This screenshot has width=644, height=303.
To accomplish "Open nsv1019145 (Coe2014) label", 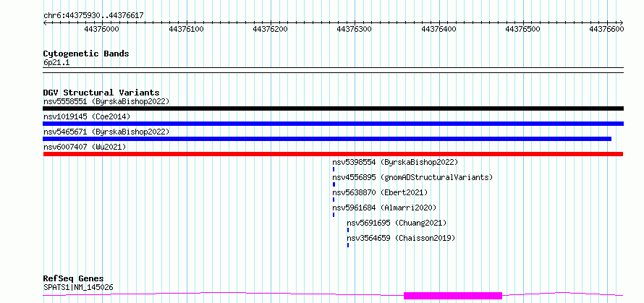I will (87, 116).
